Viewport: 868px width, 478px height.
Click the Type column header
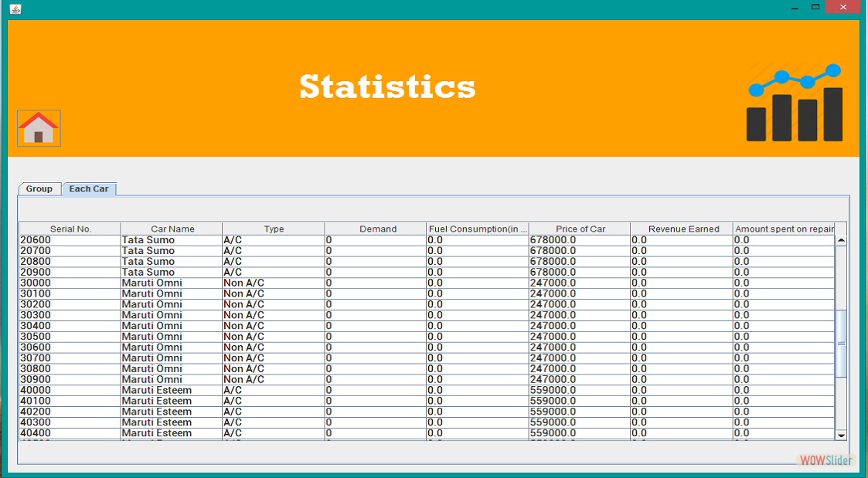click(x=274, y=229)
